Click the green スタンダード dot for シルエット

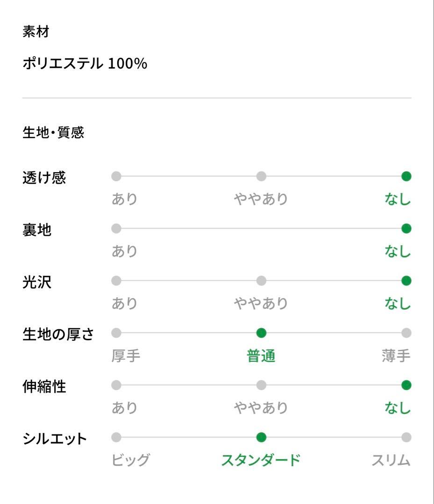tap(261, 437)
